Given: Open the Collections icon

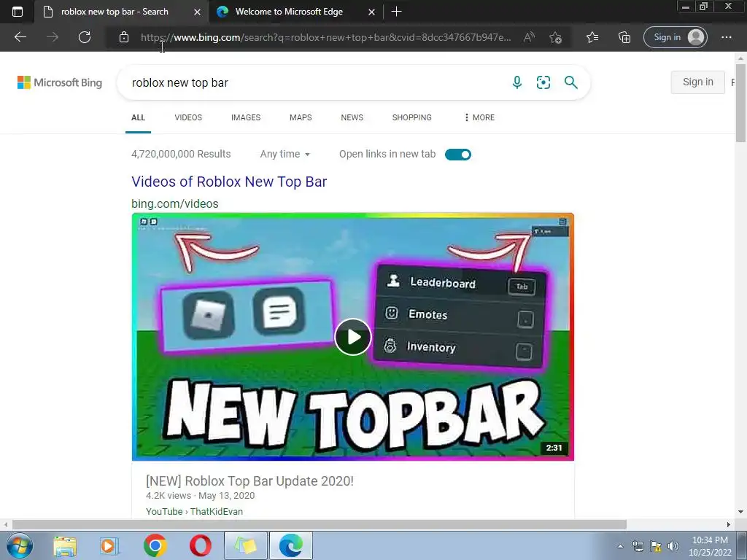Looking at the screenshot, I should coord(624,37).
